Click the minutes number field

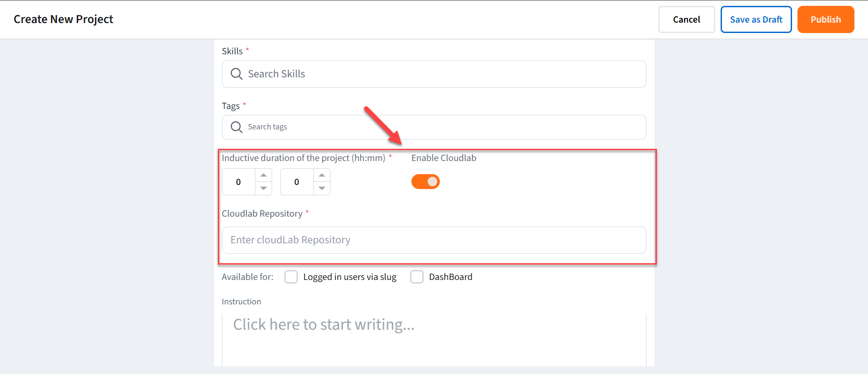tap(297, 182)
